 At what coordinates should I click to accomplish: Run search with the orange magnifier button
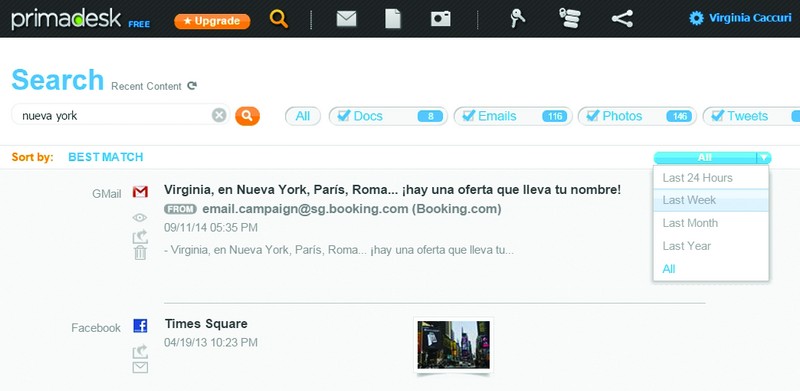pyautogui.click(x=247, y=116)
